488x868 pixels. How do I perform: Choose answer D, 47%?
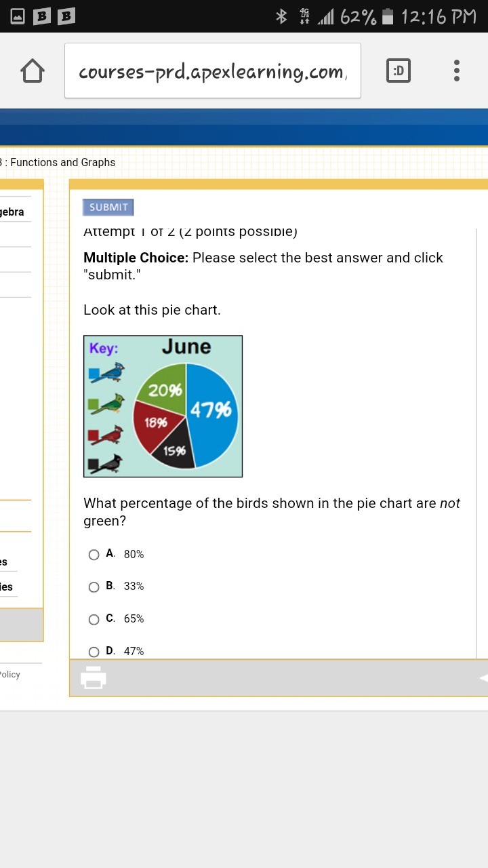94,652
